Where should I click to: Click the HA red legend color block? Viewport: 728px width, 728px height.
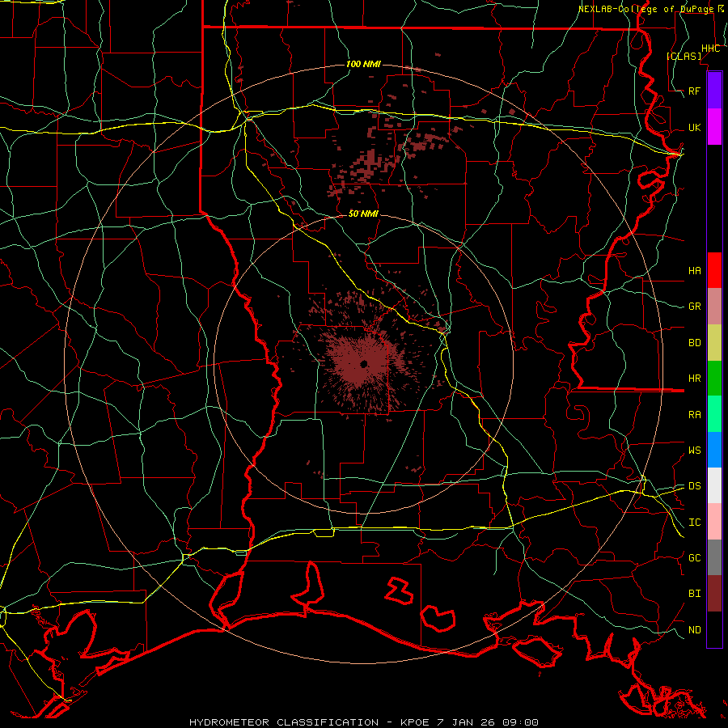pos(714,270)
